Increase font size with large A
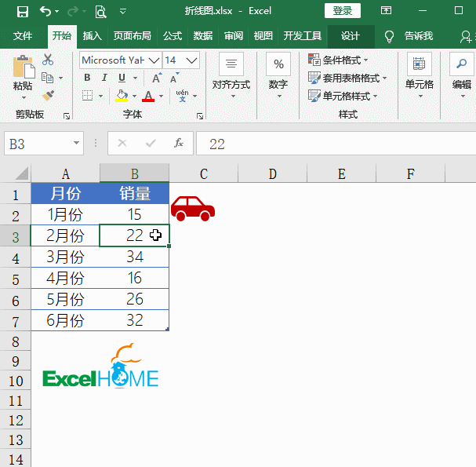 pos(157,78)
